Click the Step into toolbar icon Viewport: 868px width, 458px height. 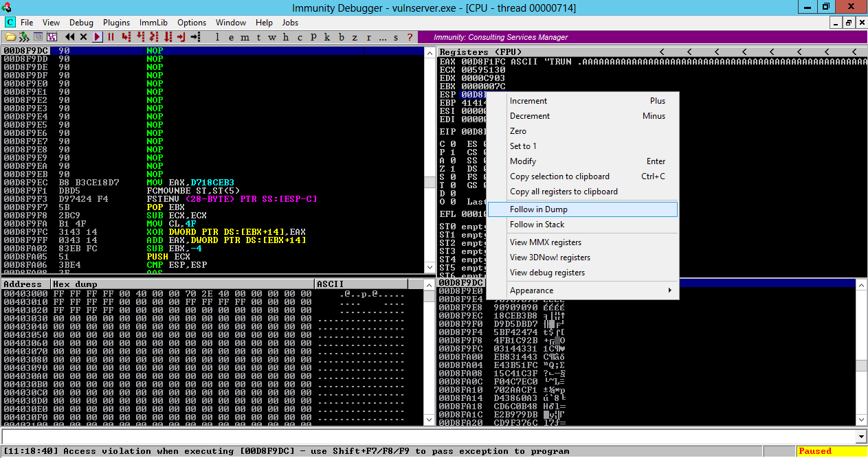(x=126, y=37)
